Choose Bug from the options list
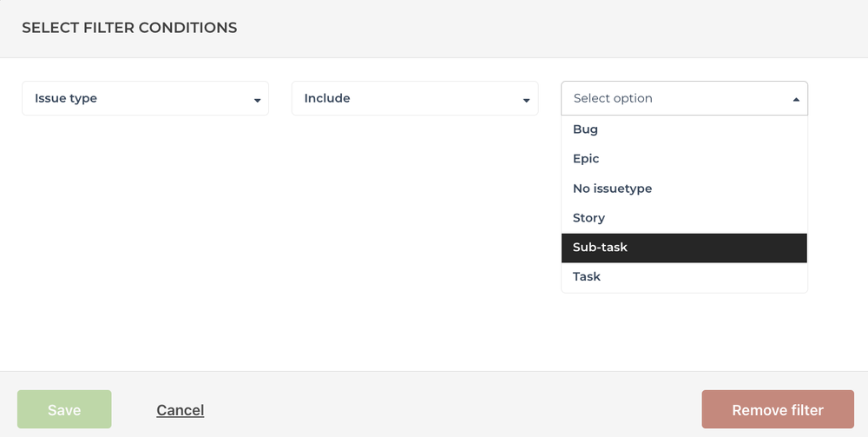This screenshot has height=437, width=868. [x=684, y=129]
